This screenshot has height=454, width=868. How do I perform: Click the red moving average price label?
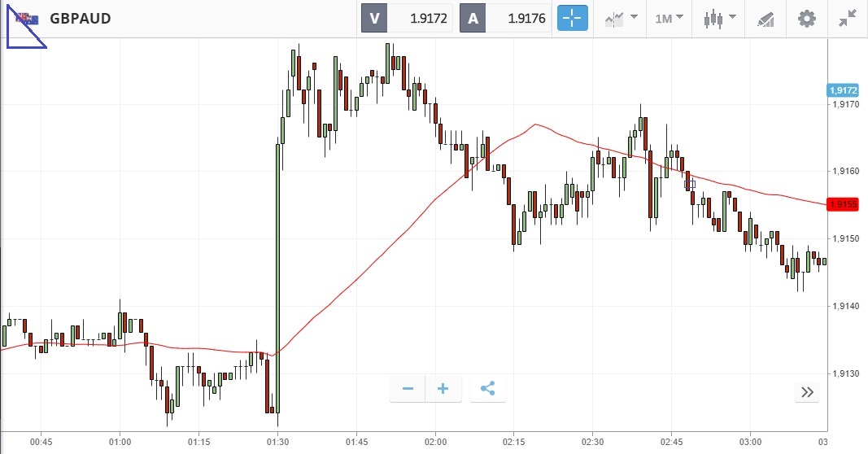(844, 204)
